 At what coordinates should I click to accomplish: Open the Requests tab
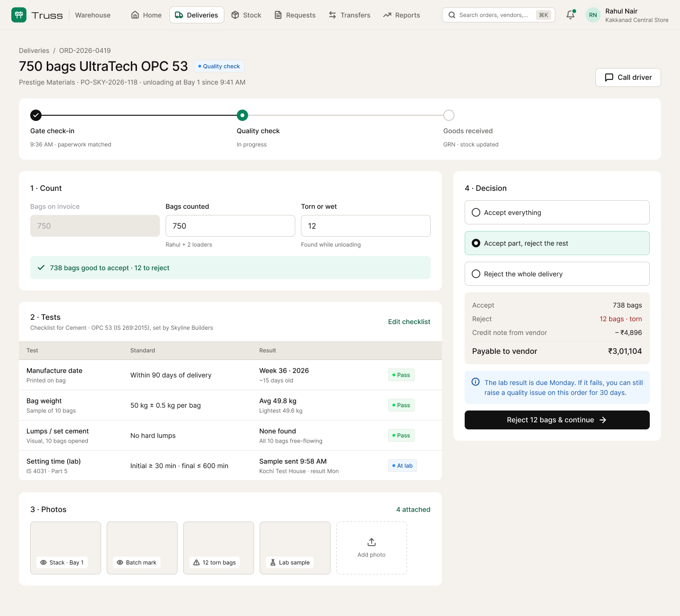click(295, 15)
